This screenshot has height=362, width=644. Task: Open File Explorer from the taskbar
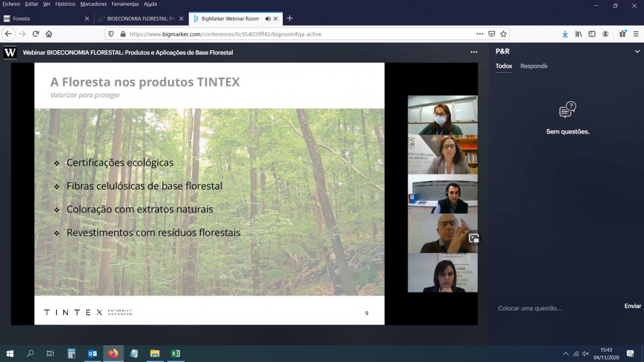click(x=155, y=354)
